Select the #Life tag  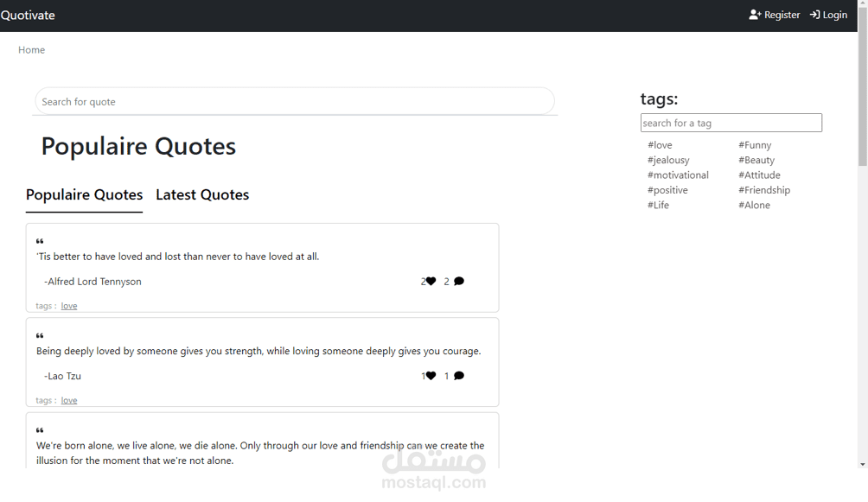coord(658,205)
